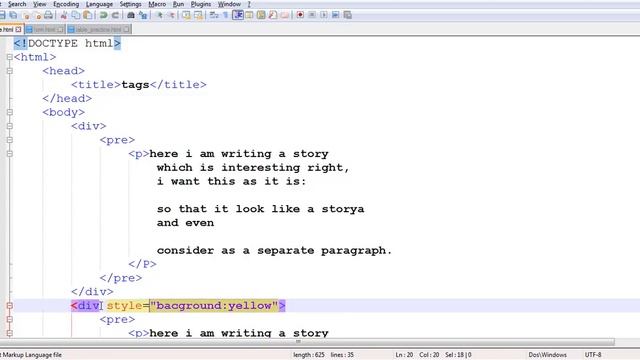Click Run a Macro Multiple Times icon
640x360 pixels.
click(x=336, y=15)
